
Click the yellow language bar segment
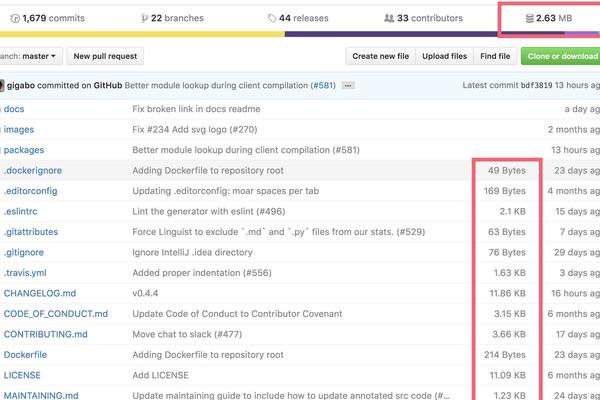142,34
